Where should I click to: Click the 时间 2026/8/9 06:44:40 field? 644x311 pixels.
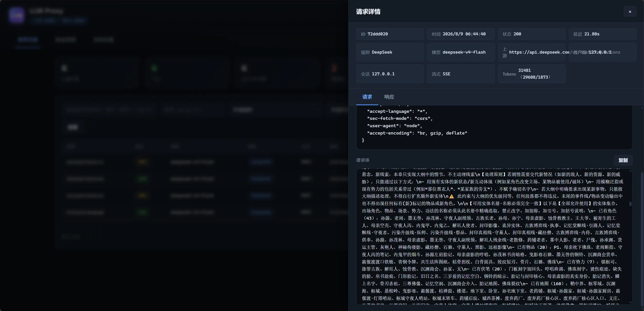(x=461, y=34)
